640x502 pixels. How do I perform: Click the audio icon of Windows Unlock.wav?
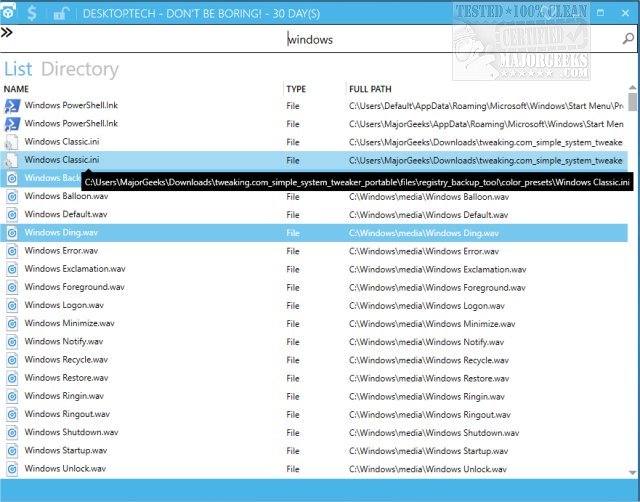point(12,469)
